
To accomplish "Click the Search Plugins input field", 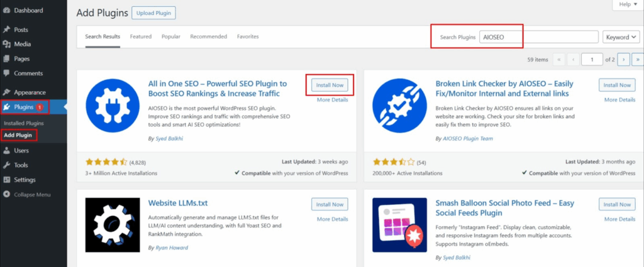I will [538, 37].
